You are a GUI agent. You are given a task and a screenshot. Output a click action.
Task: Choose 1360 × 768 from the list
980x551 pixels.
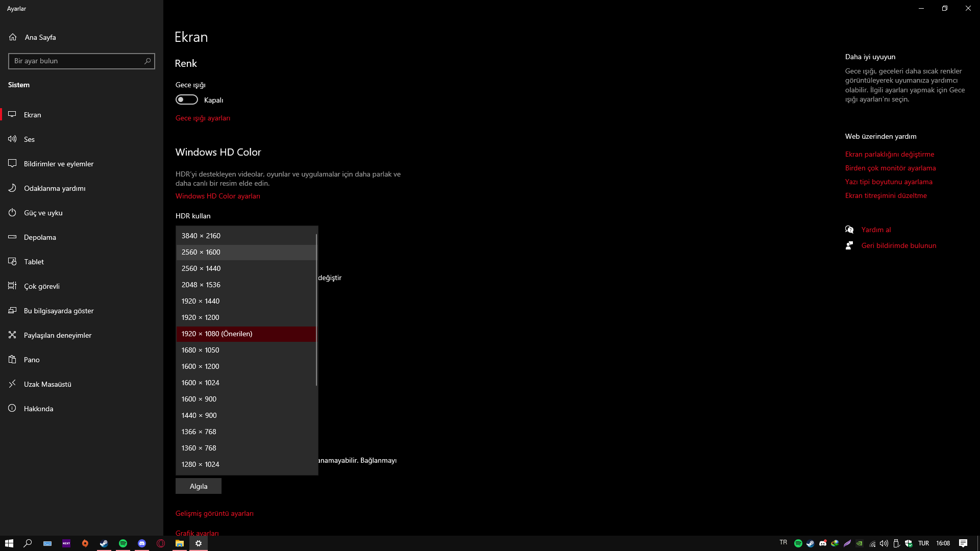pyautogui.click(x=246, y=448)
